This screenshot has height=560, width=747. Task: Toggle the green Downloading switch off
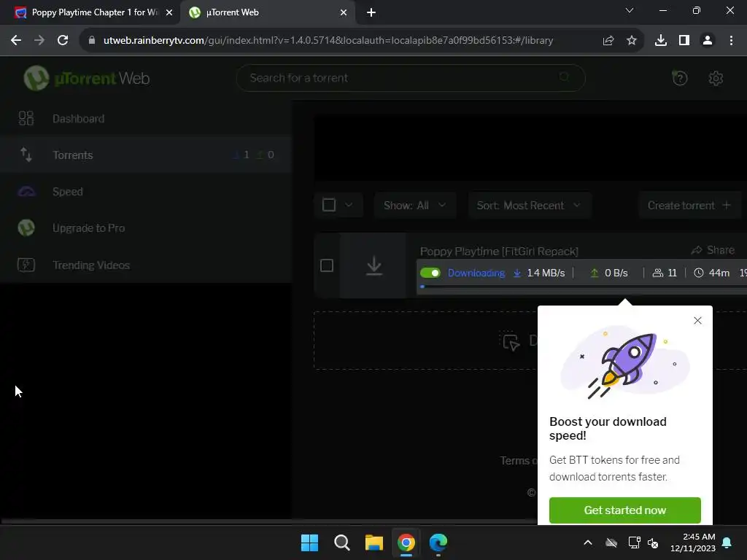430,273
